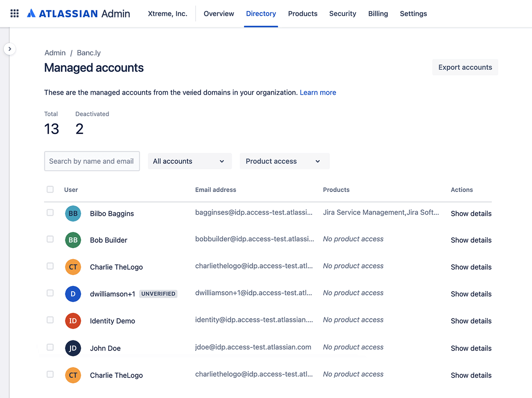This screenshot has height=398, width=532.
Task: Open the Learn more link
Action: 318,92
